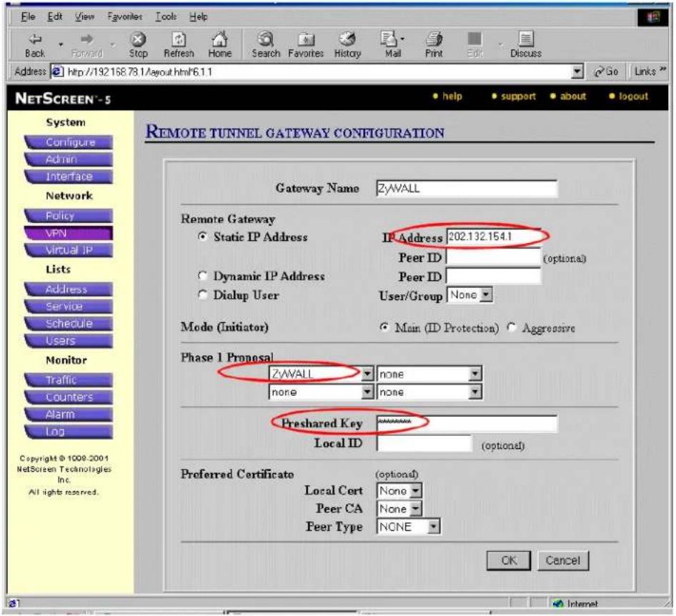
Task: Open the Tools menu
Action: pos(166,16)
